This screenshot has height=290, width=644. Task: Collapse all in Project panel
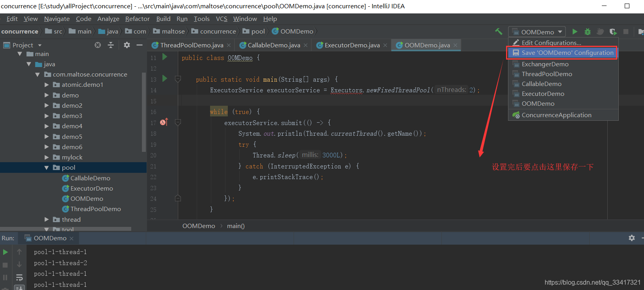pyautogui.click(x=111, y=45)
